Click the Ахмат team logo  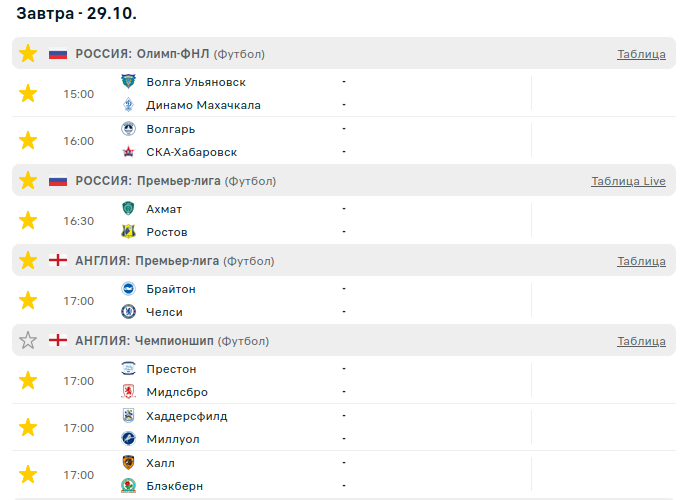point(128,209)
